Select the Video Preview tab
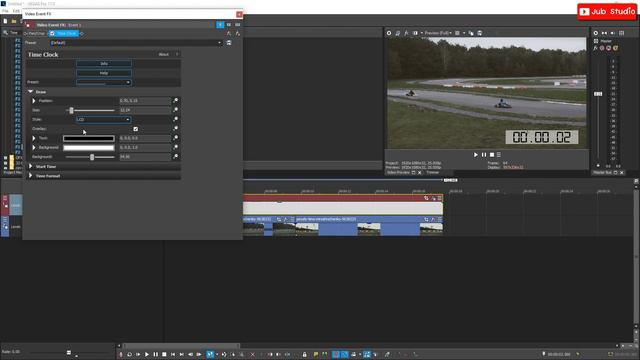Viewport: 640px width, 360px height. (398, 173)
